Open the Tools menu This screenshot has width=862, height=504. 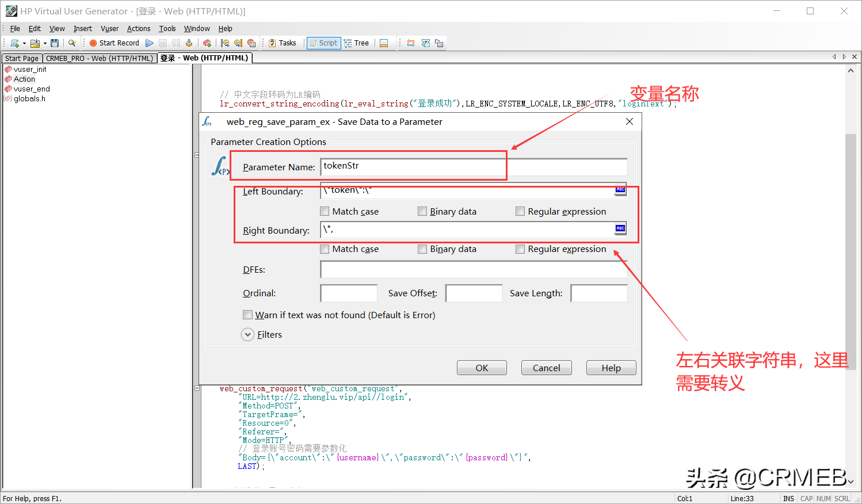pos(167,29)
